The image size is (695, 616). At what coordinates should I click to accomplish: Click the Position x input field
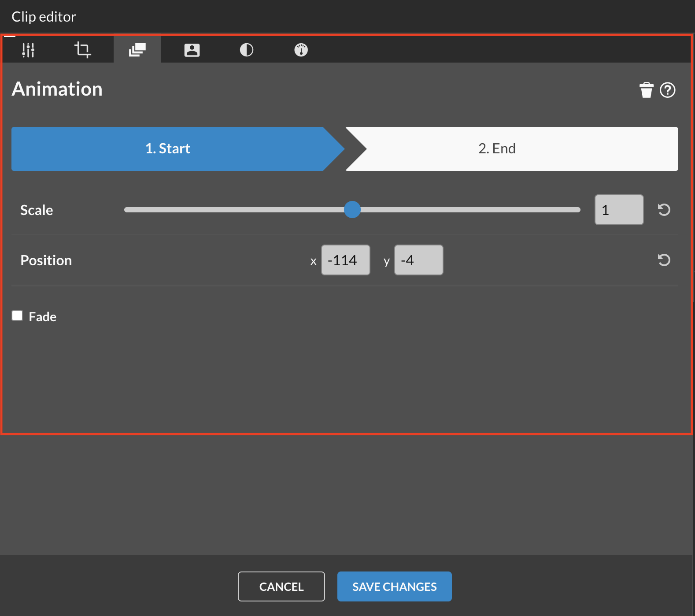coord(345,260)
